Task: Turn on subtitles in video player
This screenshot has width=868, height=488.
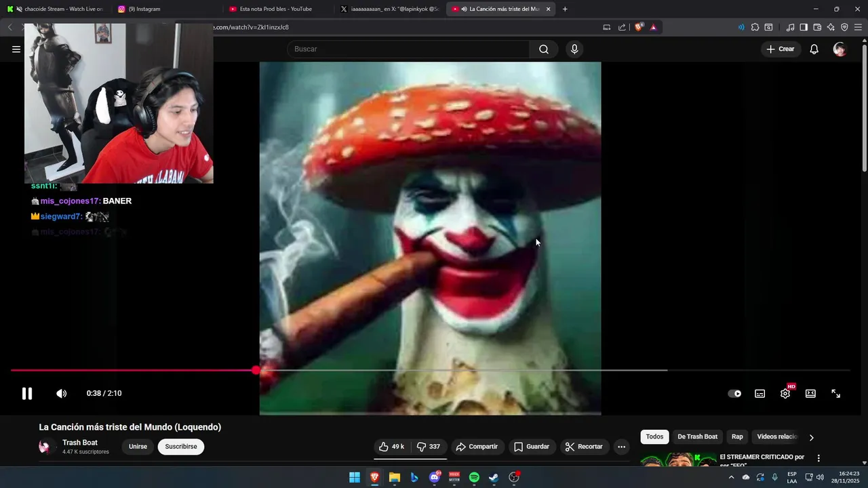Action: [x=760, y=394]
